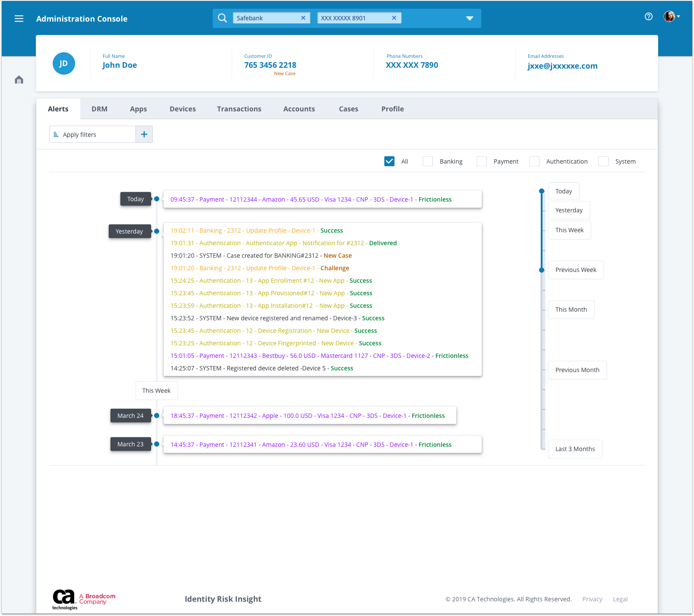Switch to the Transactions tab
Image resolution: width=694 pixels, height=616 pixels.
(x=239, y=109)
